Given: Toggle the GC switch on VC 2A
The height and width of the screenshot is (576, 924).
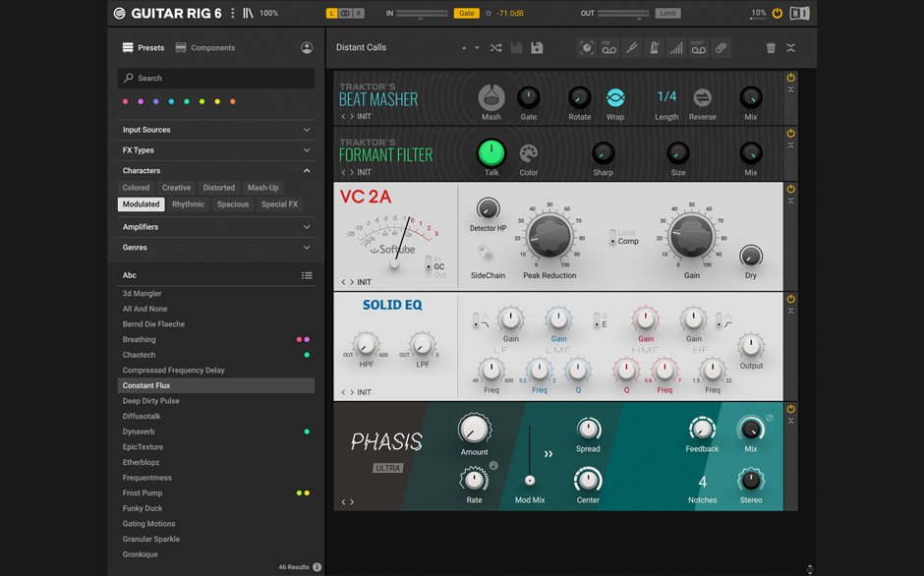Looking at the screenshot, I should coord(429,266).
